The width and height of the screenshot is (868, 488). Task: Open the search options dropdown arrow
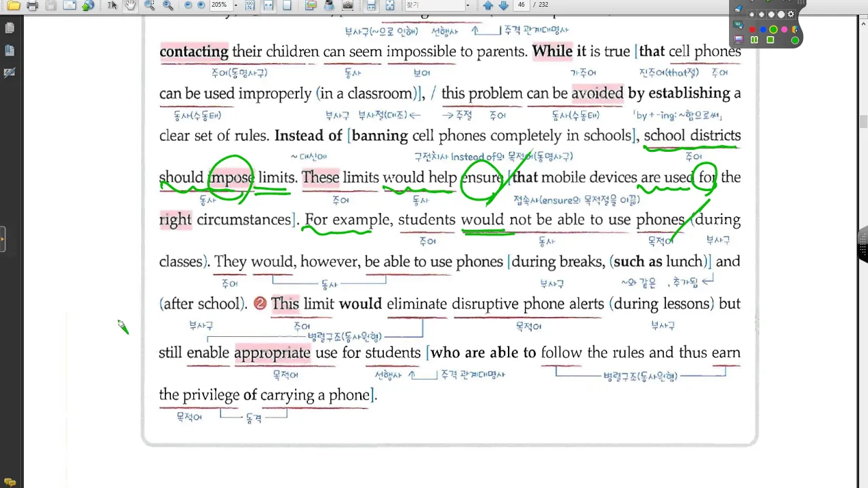coord(468,5)
